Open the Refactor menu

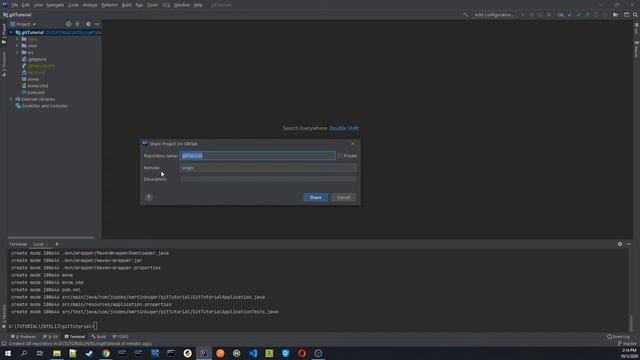[x=109, y=5]
